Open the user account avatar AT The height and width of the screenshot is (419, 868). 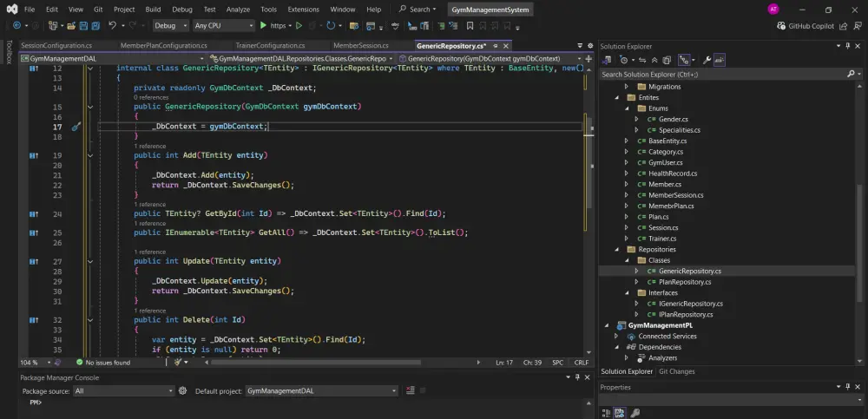pyautogui.click(x=773, y=10)
